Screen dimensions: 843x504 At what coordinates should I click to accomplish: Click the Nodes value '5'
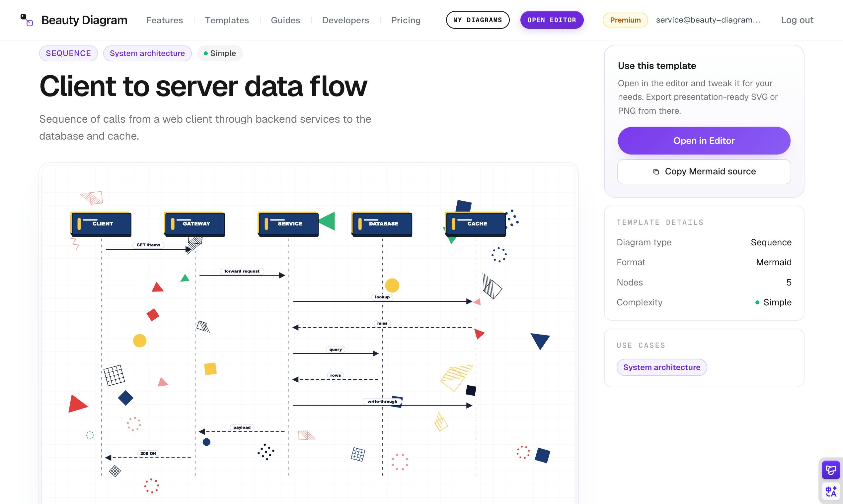click(789, 283)
